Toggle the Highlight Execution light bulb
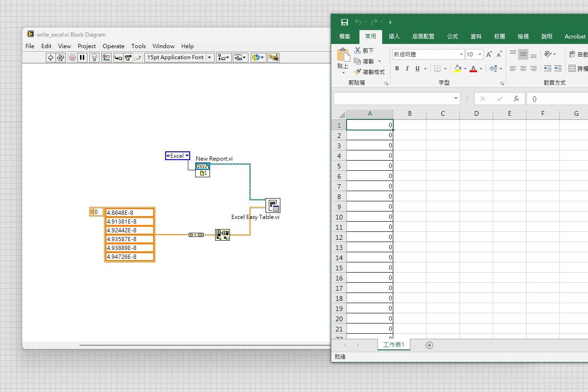The image size is (588, 392). [94, 57]
